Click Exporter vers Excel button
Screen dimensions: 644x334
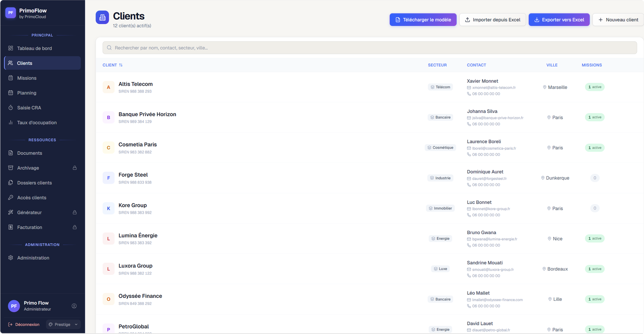coord(559,20)
